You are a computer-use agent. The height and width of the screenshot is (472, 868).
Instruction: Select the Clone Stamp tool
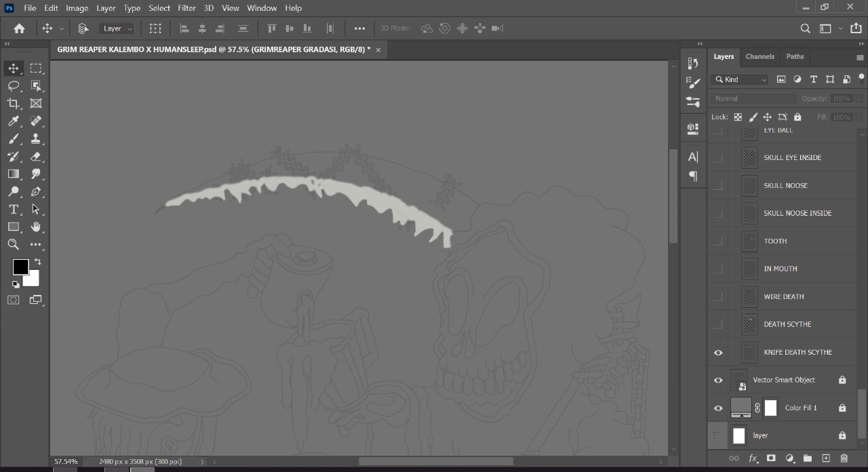tap(36, 139)
